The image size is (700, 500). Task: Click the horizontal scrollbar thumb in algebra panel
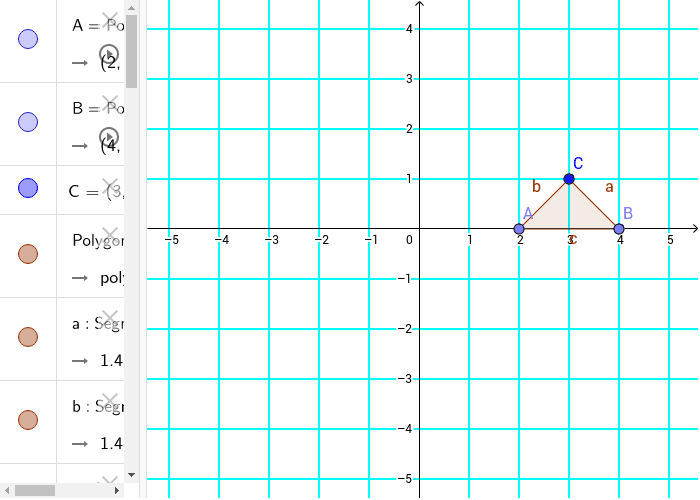[x=35, y=490]
